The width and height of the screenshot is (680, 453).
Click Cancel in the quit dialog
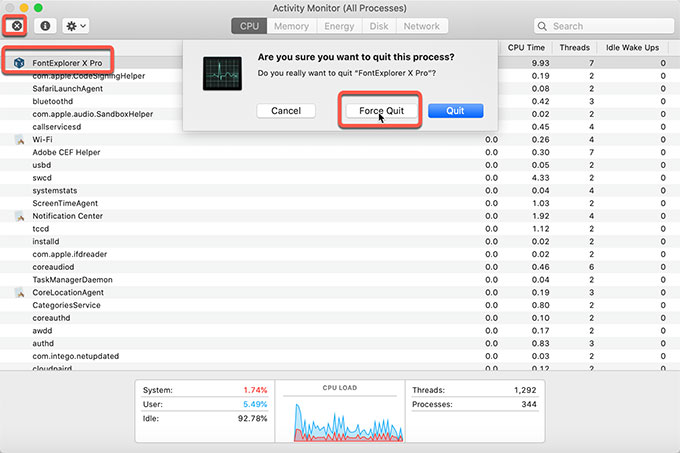coord(286,111)
